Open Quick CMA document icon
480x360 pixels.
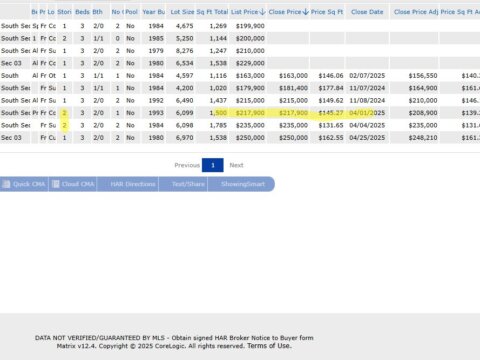pyautogui.click(x=6, y=184)
